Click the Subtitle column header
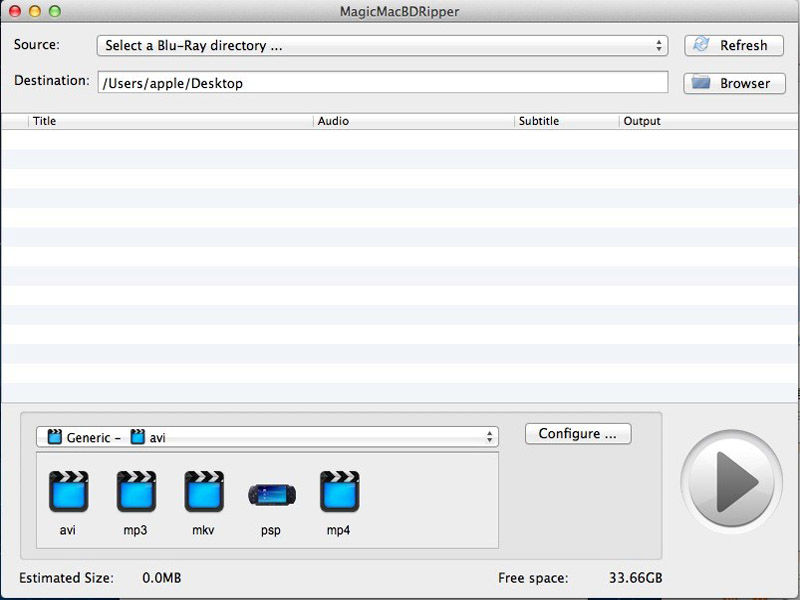Viewport: 800px width, 600px height. tap(566, 121)
